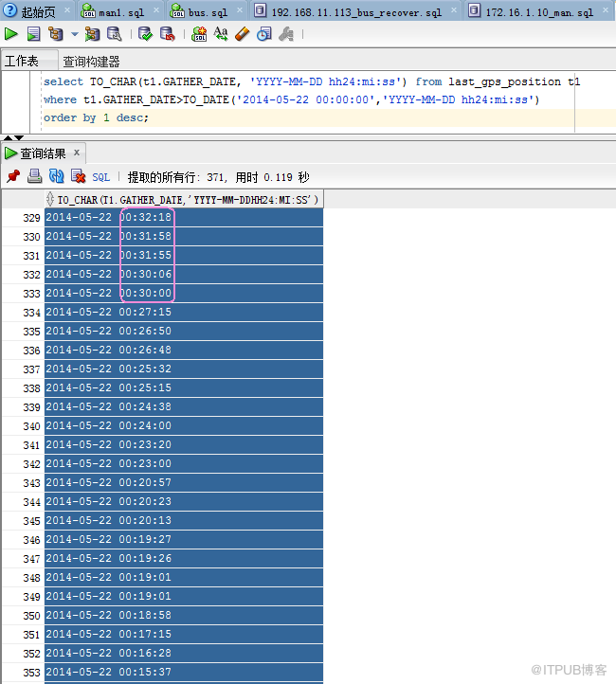
Task: Select cell '2014-05-22 00:31:55'
Action: (184, 255)
